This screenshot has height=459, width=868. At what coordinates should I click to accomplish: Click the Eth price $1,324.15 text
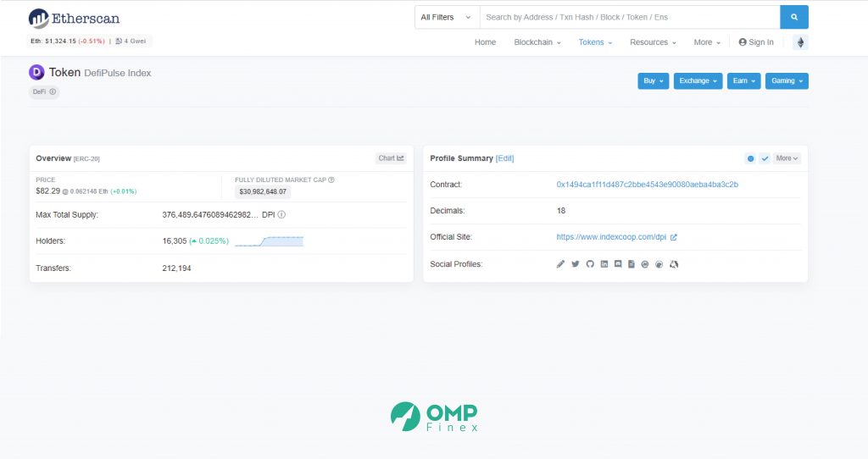click(53, 41)
